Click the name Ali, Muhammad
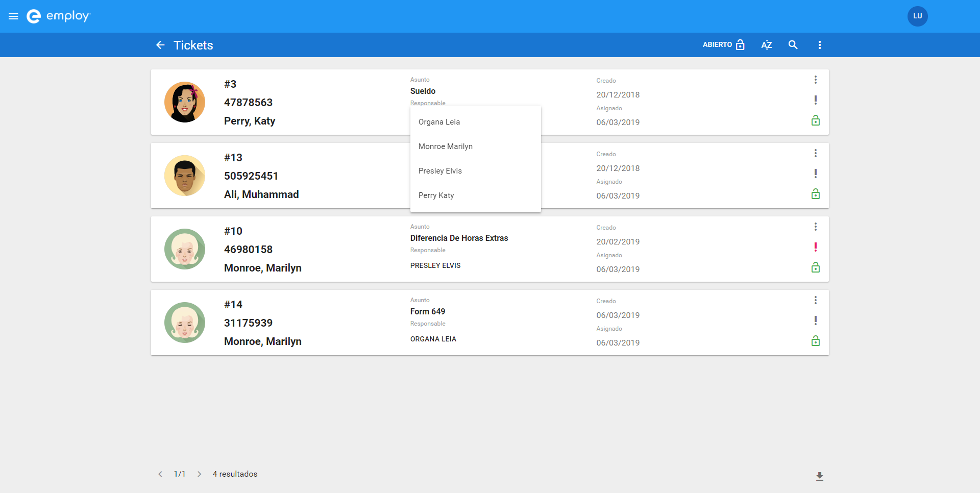The width and height of the screenshot is (980, 493). [x=261, y=194]
